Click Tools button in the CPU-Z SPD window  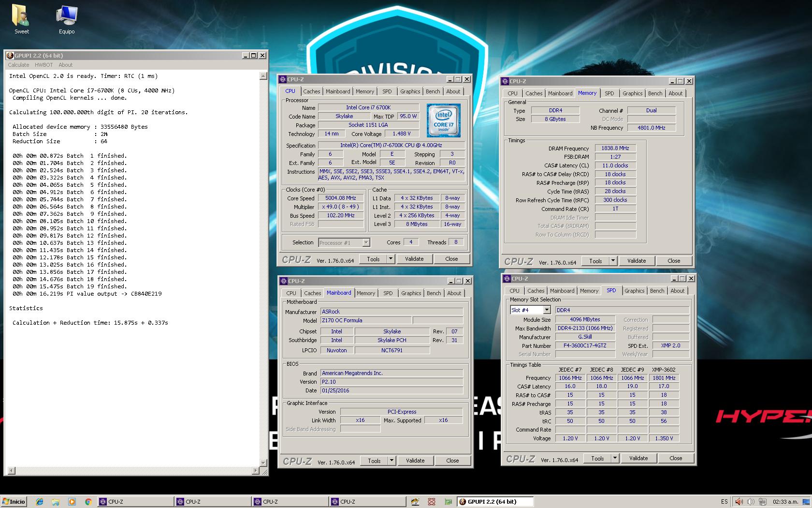(598, 458)
